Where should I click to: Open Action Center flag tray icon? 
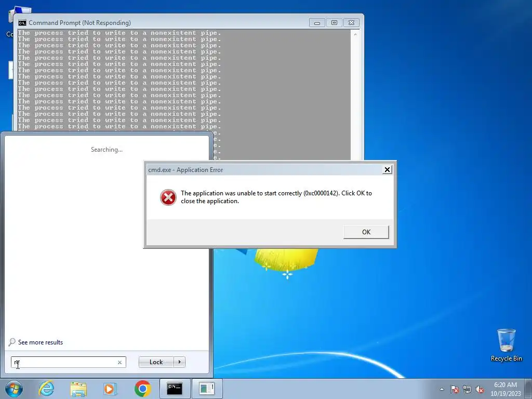pos(454,389)
